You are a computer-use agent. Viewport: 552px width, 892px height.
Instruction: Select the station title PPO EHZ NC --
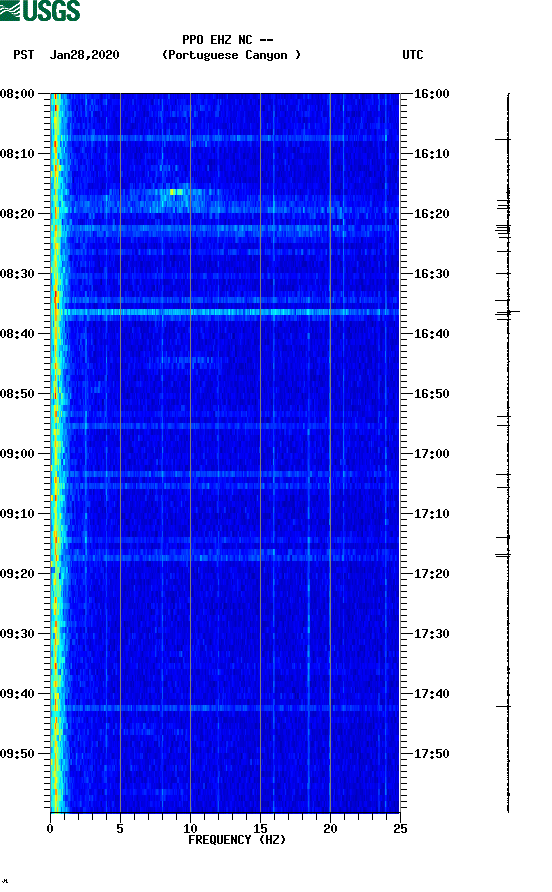[x=228, y=40]
